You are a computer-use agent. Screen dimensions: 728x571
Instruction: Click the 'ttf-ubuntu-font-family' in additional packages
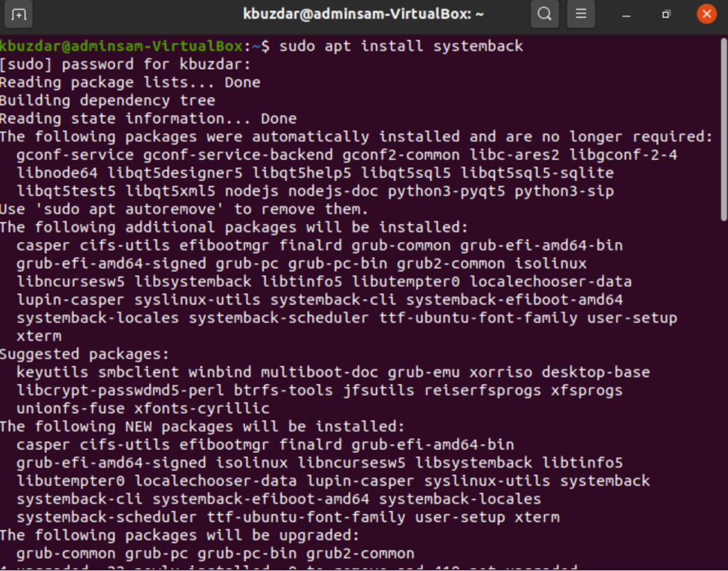click(x=478, y=318)
